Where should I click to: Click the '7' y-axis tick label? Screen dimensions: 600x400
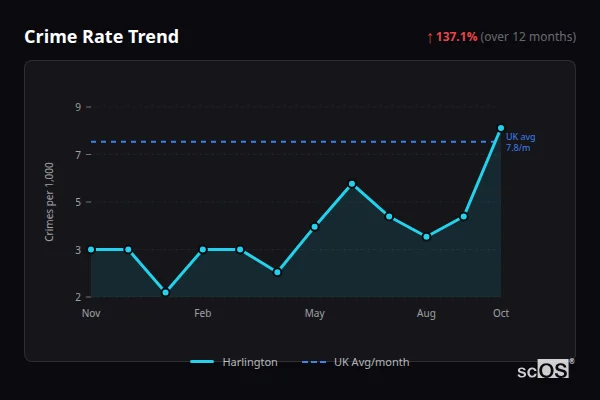pyautogui.click(x=78, y=155)
